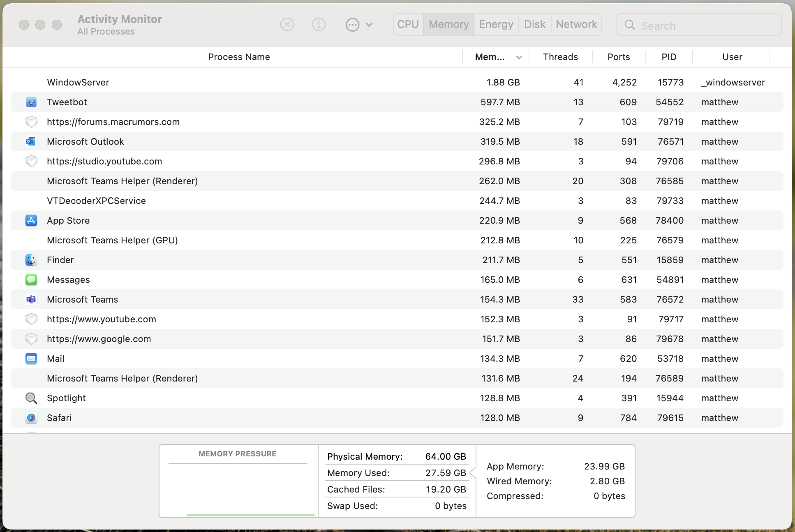Click shield icon beside www.google.com
795x532 pixels.
pyautogui.click(x=31, y=339)
